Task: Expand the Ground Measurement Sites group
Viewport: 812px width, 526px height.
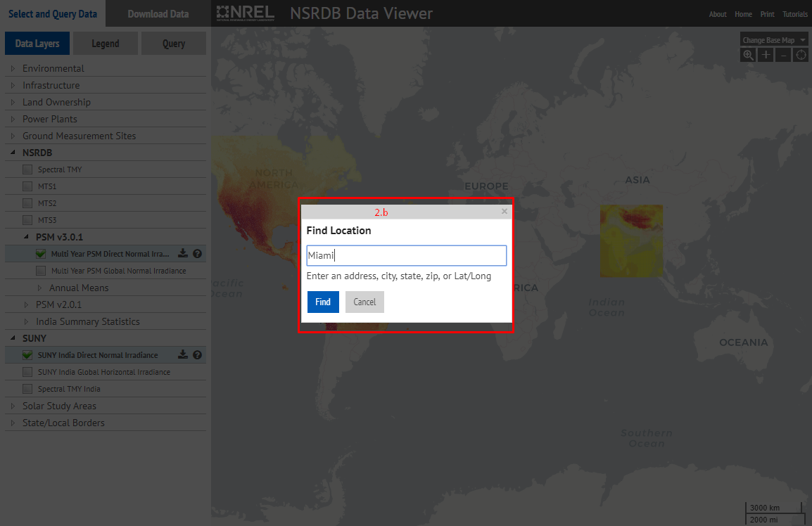Action: click(13, 136)
